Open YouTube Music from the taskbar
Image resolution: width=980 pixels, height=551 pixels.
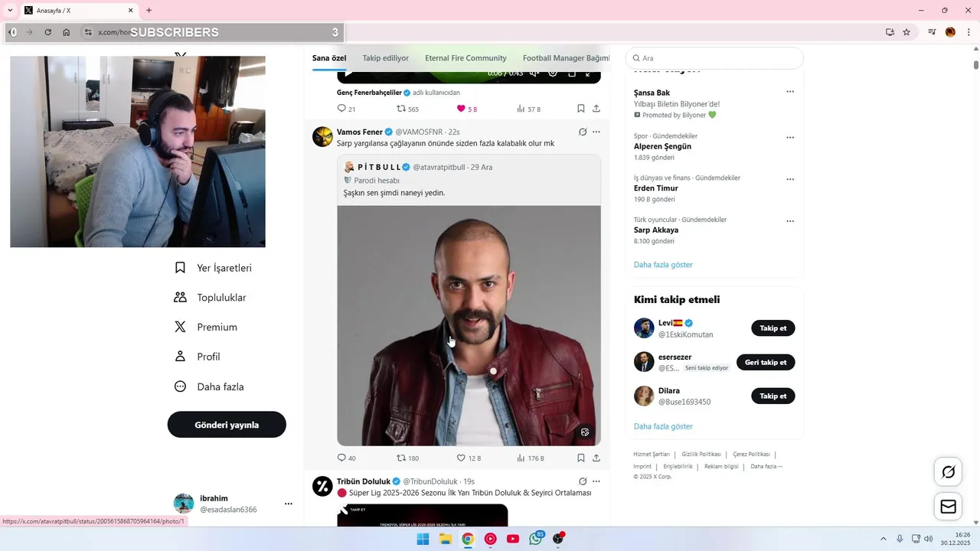491,539
